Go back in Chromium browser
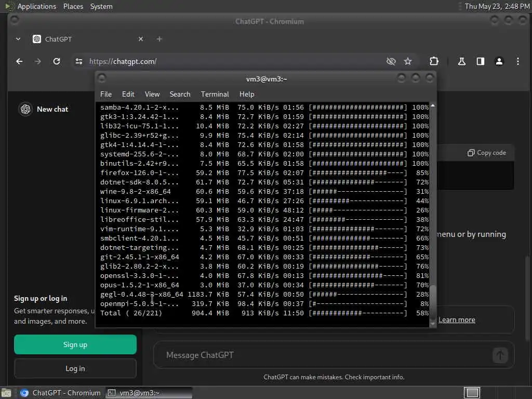 (x=19, y=61)
